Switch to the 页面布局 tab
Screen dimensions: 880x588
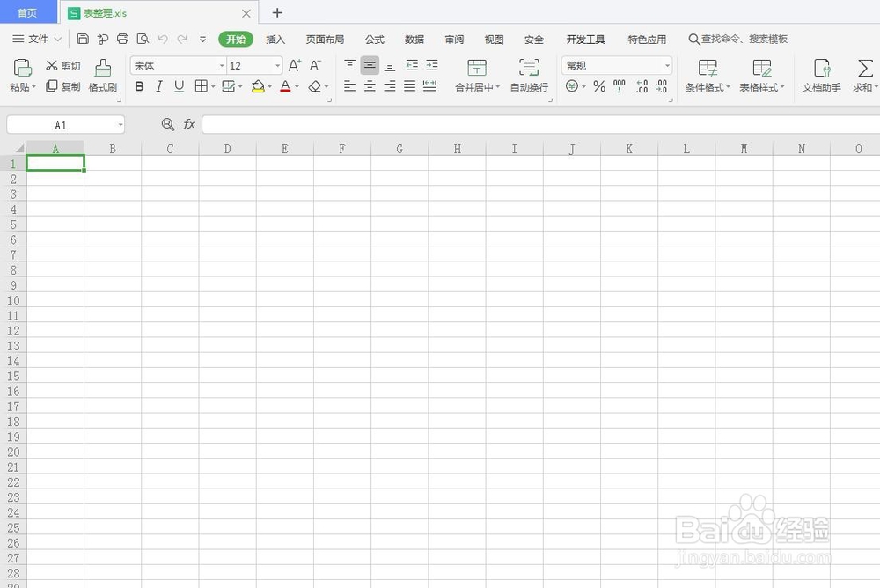click(325, 40)
